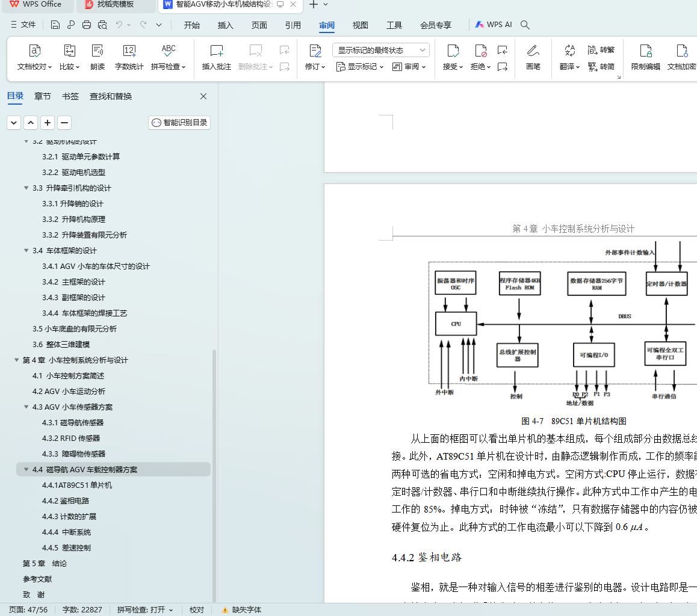Open 限制编辑 restrict editing
The width and height of the screenshot is (697, 616).
(645, 57)
